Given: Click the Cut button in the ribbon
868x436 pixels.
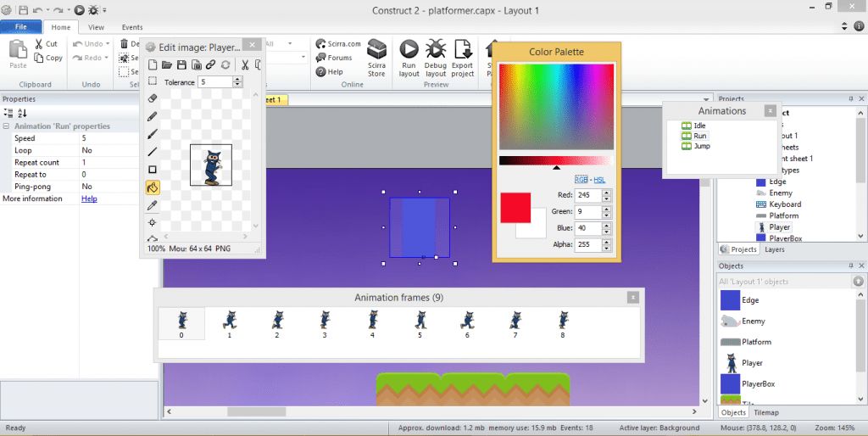Looking at the screenshot, I should [x=47, y=44].
